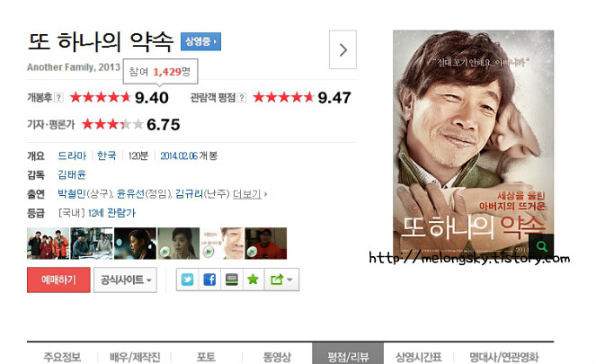The height and width of the screenshot is (364, 596).
Task: Switch to the 동영상 tab
Action: pyautogui.click(x=277, y=357)
